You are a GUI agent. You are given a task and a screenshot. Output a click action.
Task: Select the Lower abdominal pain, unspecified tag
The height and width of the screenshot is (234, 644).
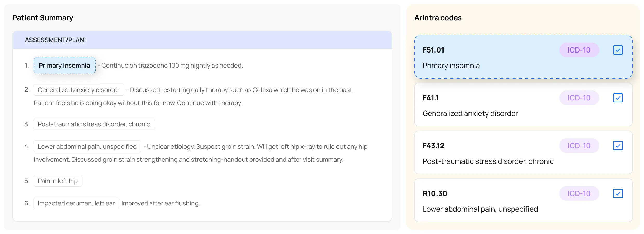coord(87,146)
